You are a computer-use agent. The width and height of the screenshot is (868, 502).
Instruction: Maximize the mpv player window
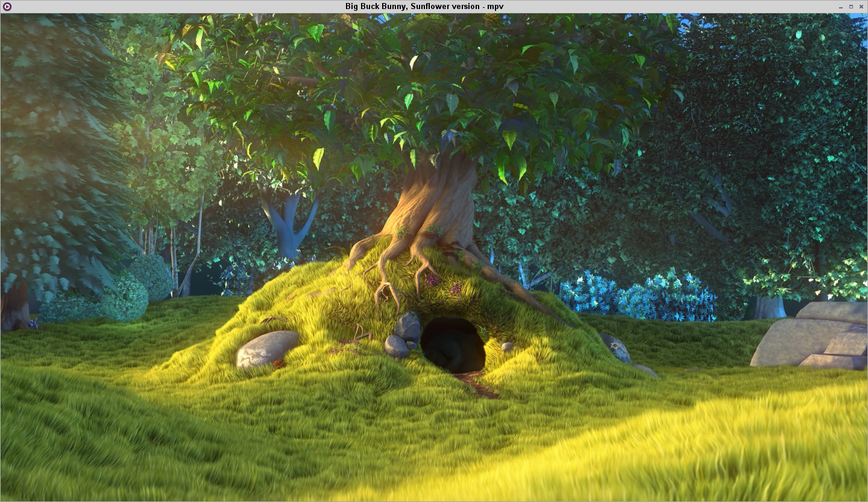tap(851, 7)
